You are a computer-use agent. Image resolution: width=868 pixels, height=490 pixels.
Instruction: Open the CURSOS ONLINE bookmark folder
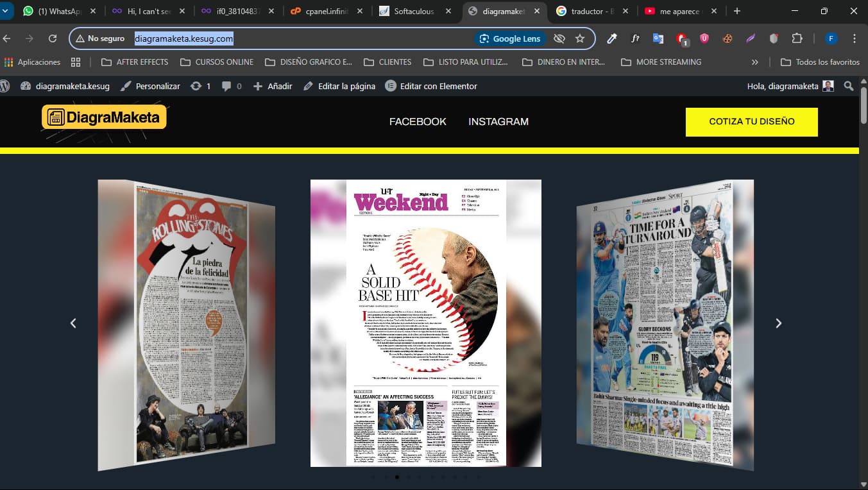click(217, 62)
